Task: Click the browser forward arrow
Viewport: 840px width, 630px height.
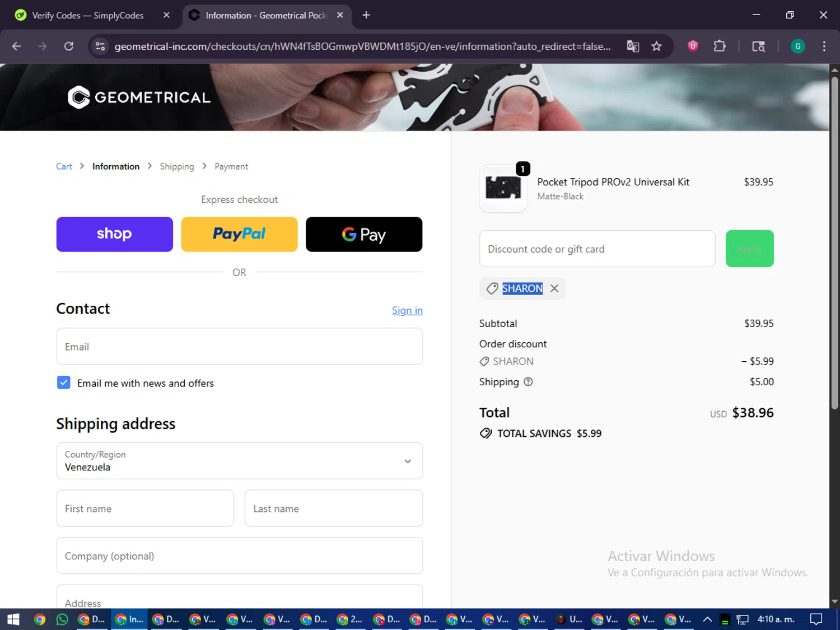Action: click(x=43, y=46)
